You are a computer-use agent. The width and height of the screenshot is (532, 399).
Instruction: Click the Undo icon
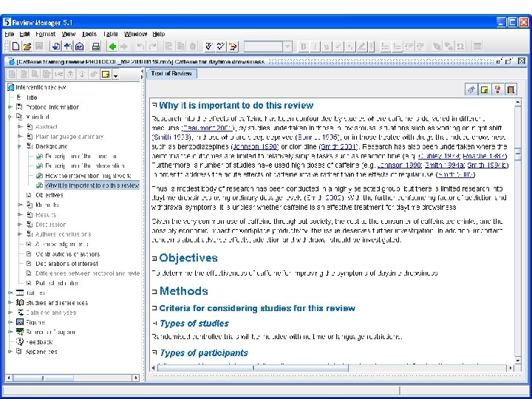[x=140, y=47]
